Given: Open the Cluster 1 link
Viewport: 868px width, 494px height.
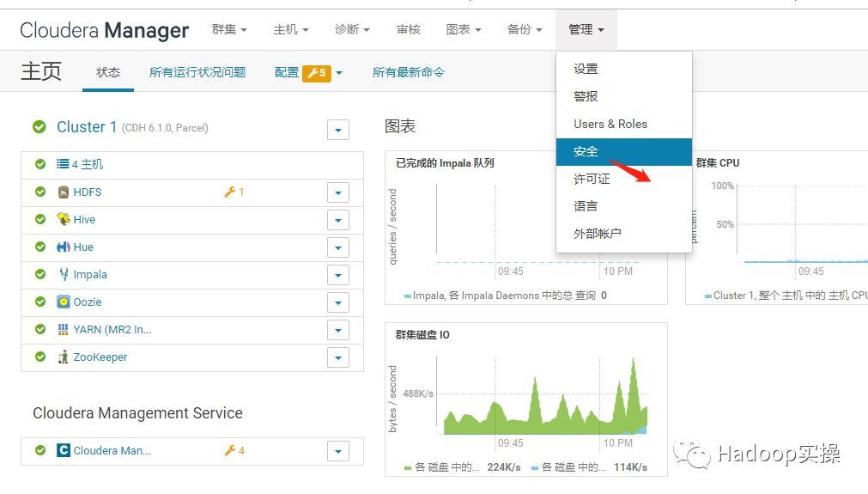Looking at the screenshot, I should [x=87, y=127].
